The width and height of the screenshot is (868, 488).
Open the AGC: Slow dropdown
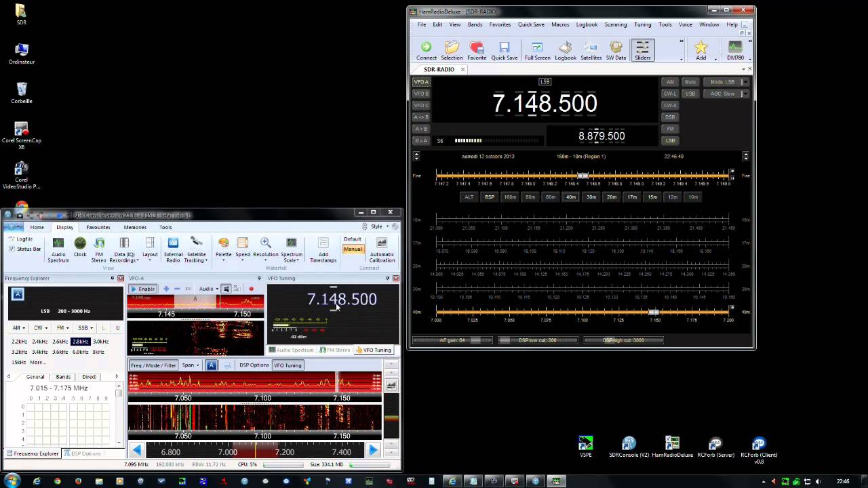pos(726,94)
